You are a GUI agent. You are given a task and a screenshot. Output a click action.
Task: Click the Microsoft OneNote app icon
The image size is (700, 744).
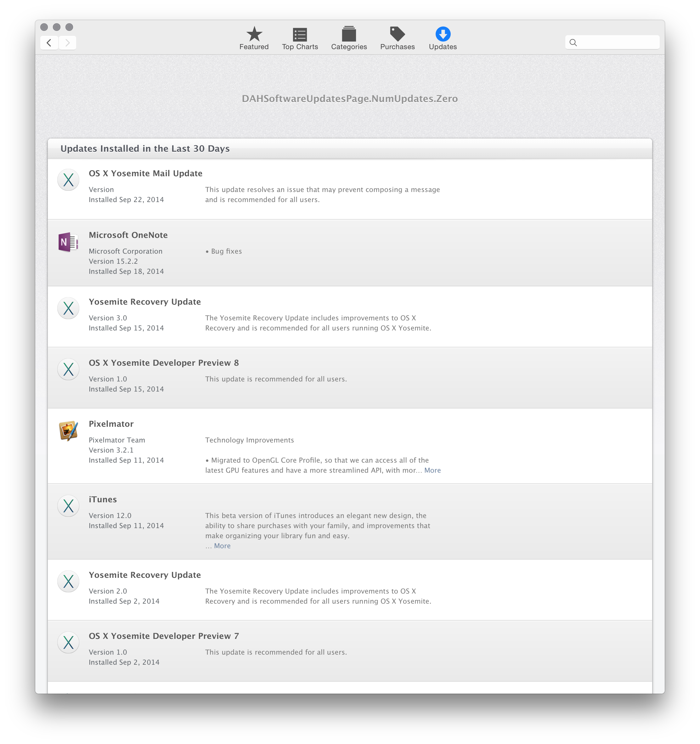[68, 242]
